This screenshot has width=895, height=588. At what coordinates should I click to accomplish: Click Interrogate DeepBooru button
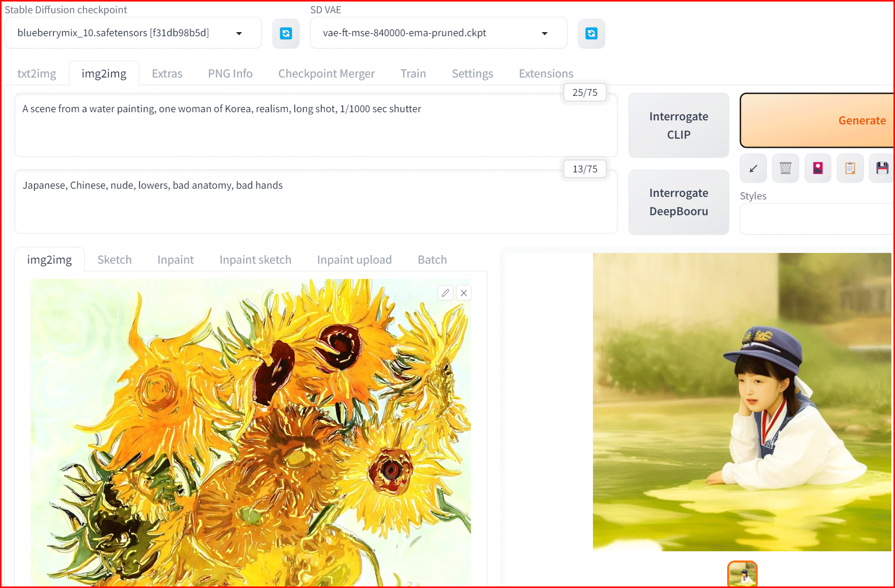[x=679, y=202]
